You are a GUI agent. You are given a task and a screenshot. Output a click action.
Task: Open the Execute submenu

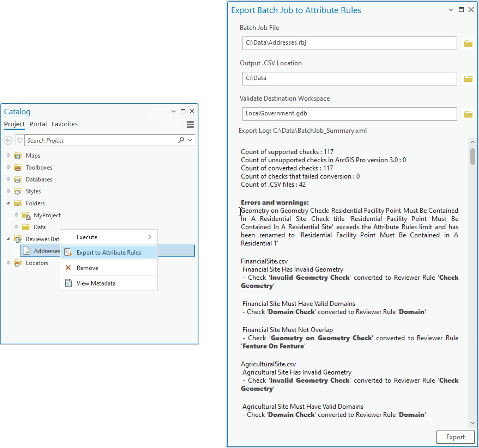pyautogui.click(x=109, y=237)
